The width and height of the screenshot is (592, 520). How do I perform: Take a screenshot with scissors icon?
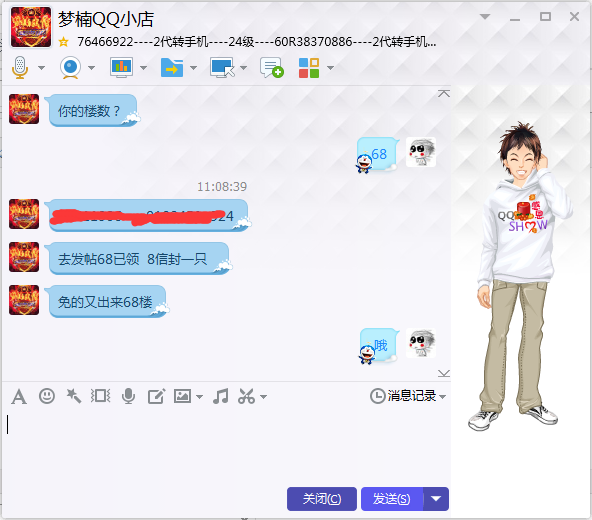coord(247,396)
